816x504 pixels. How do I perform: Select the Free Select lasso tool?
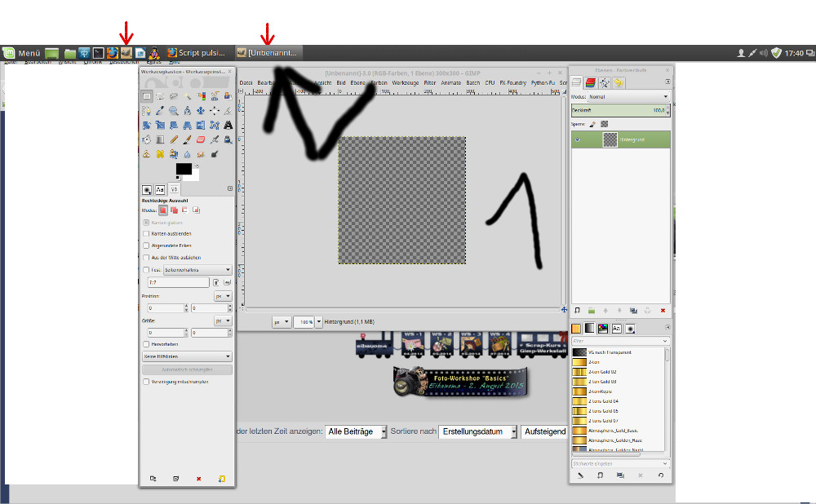[x=174, y=96]
